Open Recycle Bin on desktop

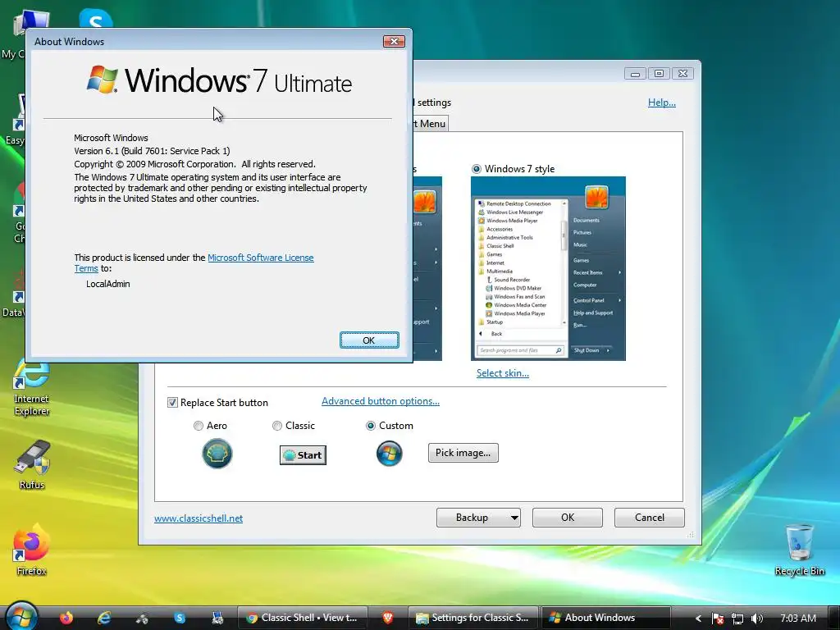click(x=799, y=550)
